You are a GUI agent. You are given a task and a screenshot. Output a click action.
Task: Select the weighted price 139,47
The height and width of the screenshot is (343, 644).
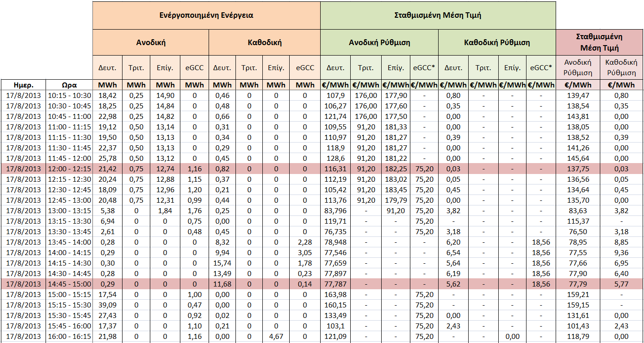pyautogui.click(x=578, y=96)
